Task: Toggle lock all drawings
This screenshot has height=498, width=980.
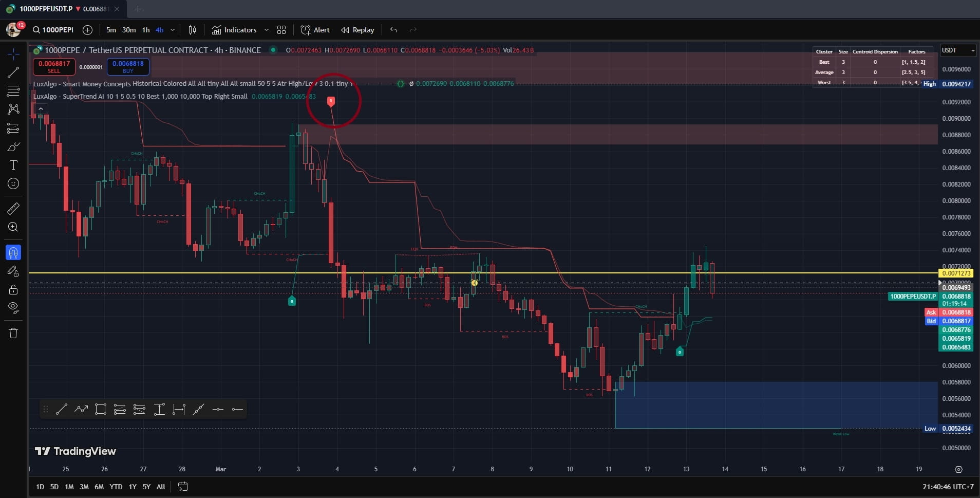Action: point(13,289)
